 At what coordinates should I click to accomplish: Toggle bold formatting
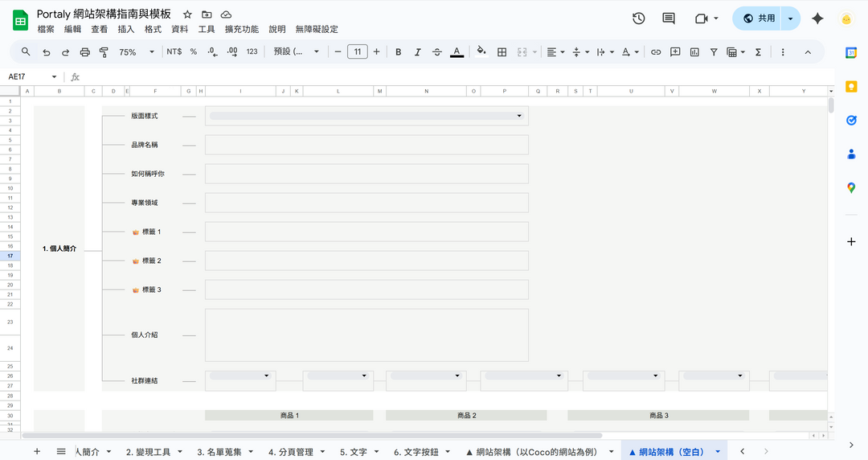pos(398,52)
